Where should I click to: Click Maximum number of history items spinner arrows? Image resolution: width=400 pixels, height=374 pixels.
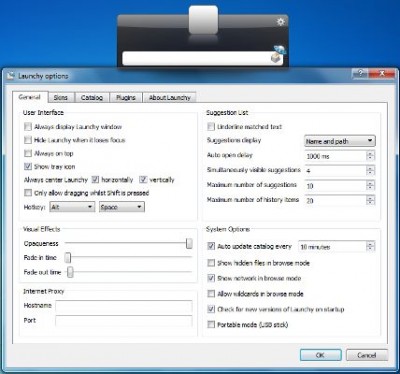coord(370,200)
